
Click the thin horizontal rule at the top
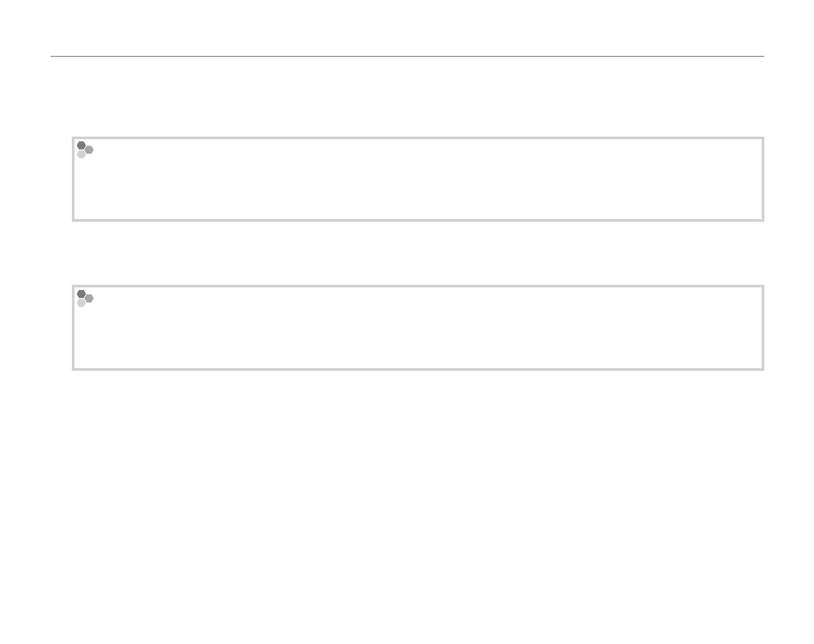click(407, 57)
